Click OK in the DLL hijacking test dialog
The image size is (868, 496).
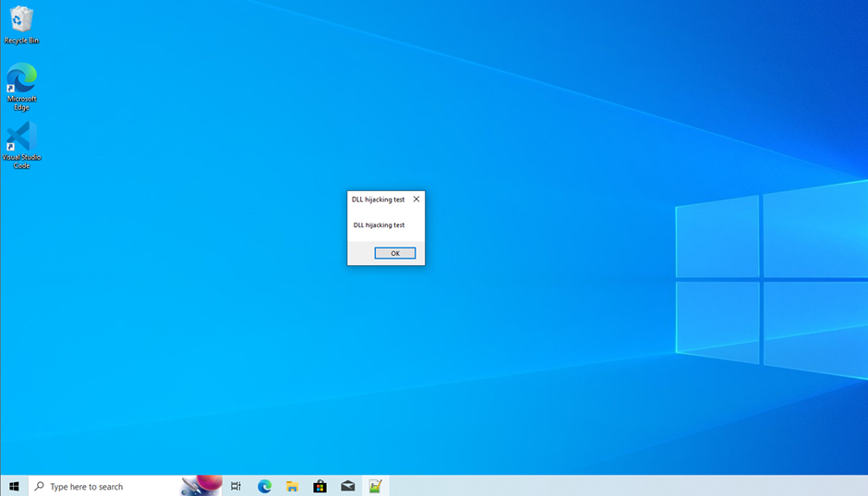click(x=394, y=253)
